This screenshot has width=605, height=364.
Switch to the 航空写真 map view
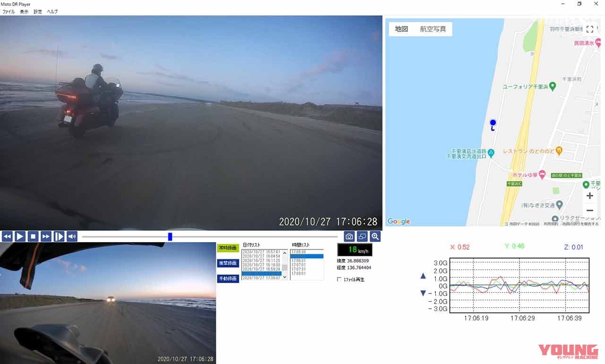pos(433,29)
